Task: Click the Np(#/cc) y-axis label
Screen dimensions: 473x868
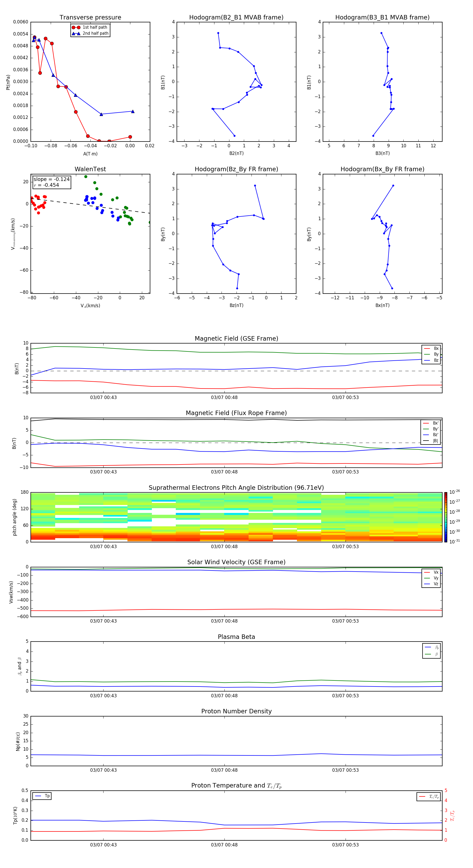Action: pyautogui.click(x=18, y=741)
